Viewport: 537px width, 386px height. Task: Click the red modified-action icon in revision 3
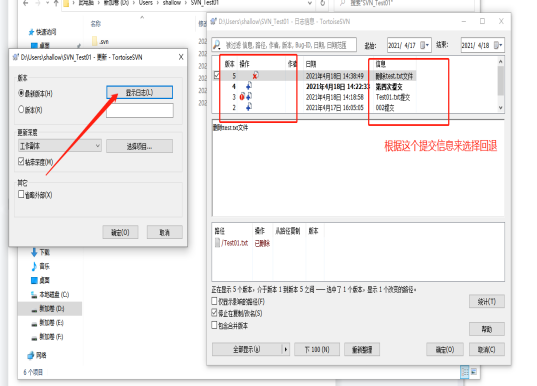(242, 97)
